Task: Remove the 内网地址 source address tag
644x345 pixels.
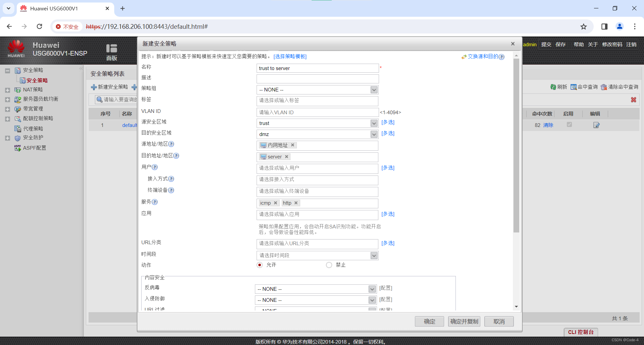Action: (x=292, y=145)
